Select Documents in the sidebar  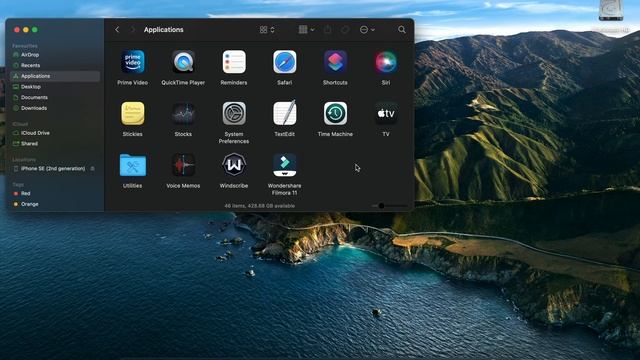coord(55,97)
